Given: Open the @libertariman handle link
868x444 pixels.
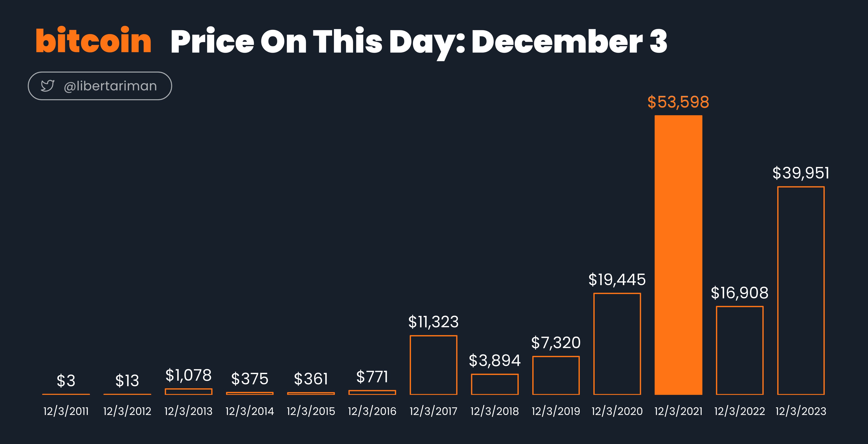Looking at the screenshot, I should pyautogui.click(x=110, y=86).
